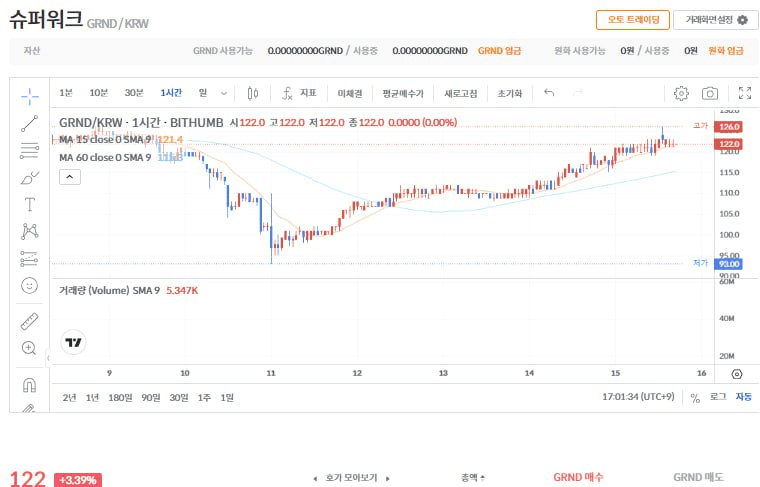
Task: Toggle the magnet snap mode
Action: 30,385
